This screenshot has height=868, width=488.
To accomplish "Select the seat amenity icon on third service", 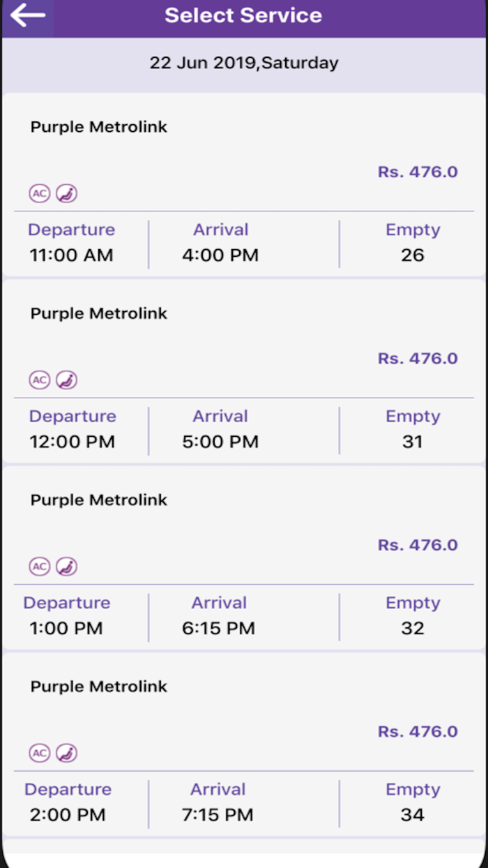I will (x=66, y=567).
